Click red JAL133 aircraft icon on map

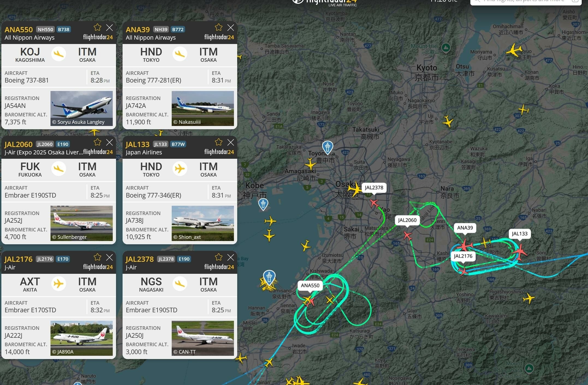[x=520, y=252]
